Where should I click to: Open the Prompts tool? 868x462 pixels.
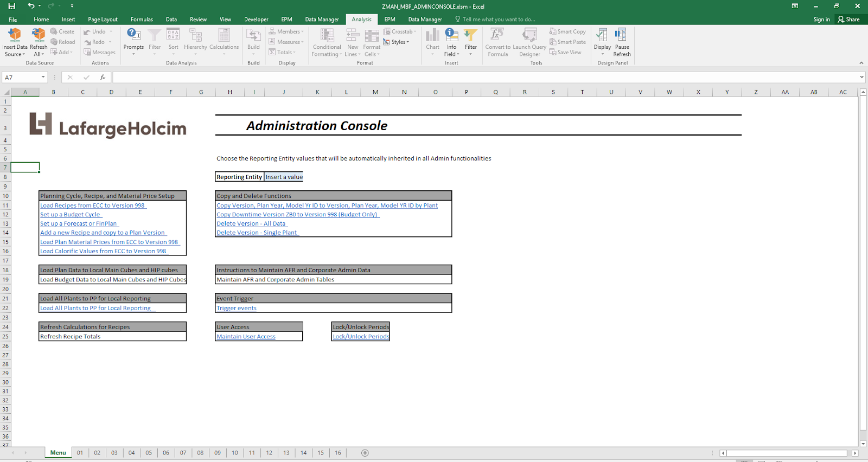(133, 35)
